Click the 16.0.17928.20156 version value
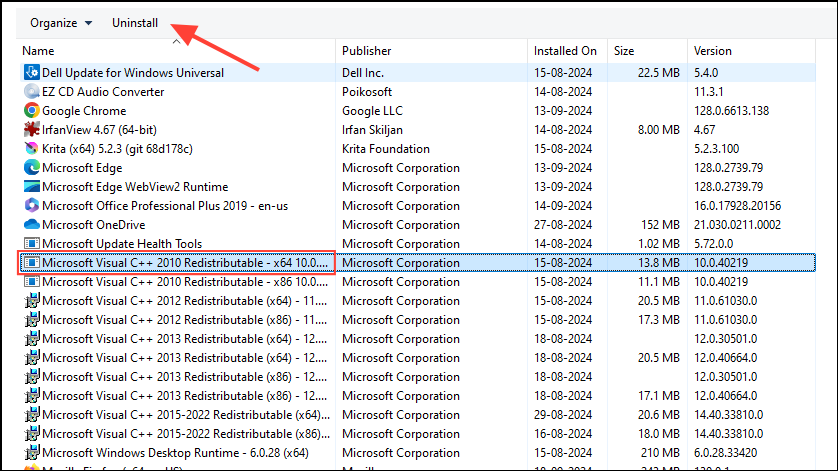This screenshot has height=471, width=838. (x=737, y=206)
